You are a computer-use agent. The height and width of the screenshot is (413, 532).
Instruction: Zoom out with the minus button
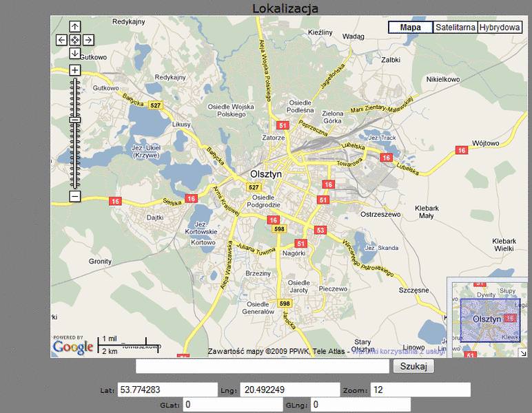[x=75, y=197]
